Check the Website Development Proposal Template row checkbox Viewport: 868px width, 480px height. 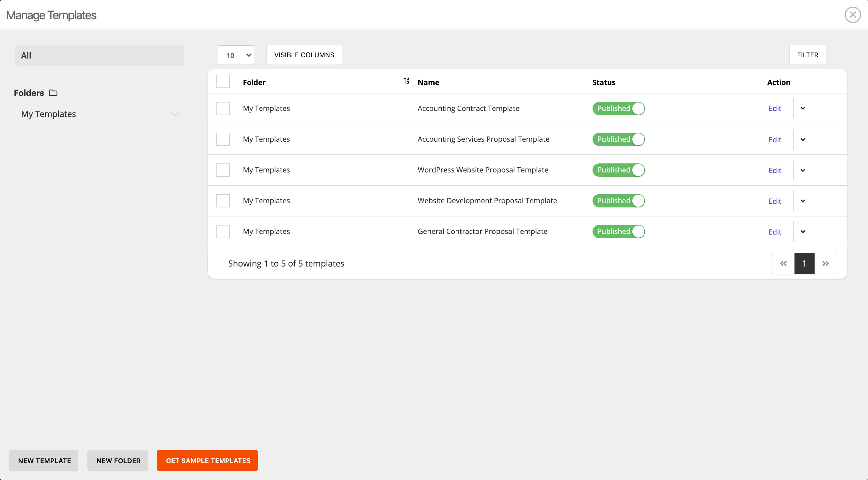click(223, 201)
